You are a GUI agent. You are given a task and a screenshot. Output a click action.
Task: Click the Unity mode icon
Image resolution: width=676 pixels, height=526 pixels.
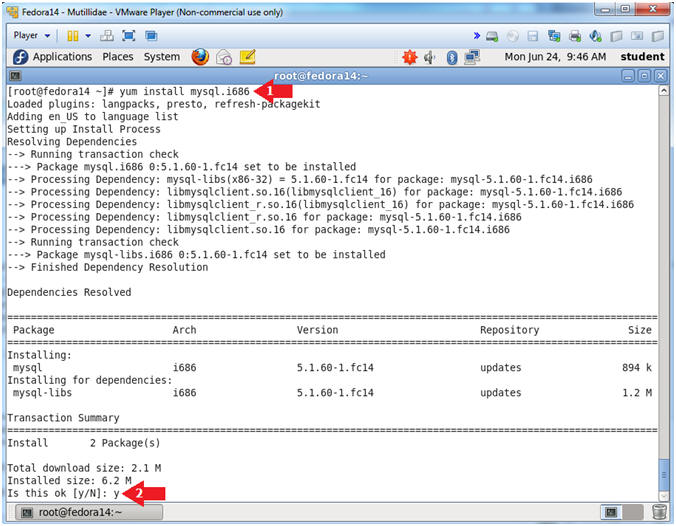coord(151,35)
